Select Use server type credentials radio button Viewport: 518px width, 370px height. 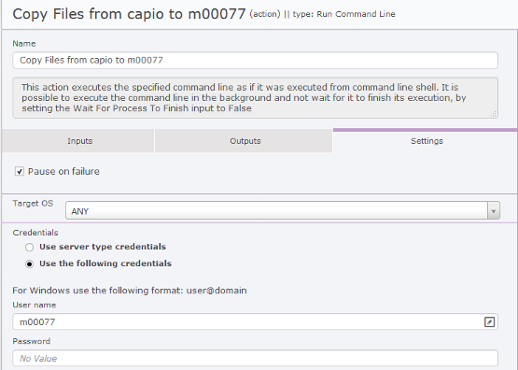tap(29, 247)
